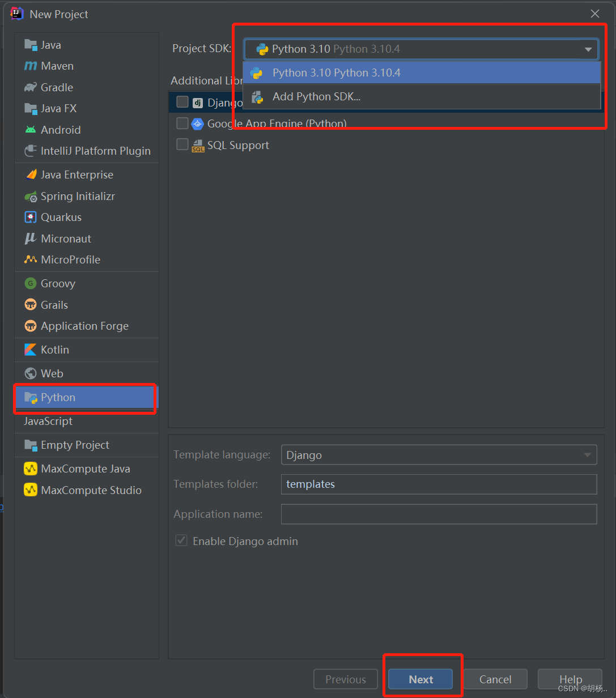Click the Google App Engine icon
The height and width of the screenshot is (698, 616).
[x=198, y=124]
